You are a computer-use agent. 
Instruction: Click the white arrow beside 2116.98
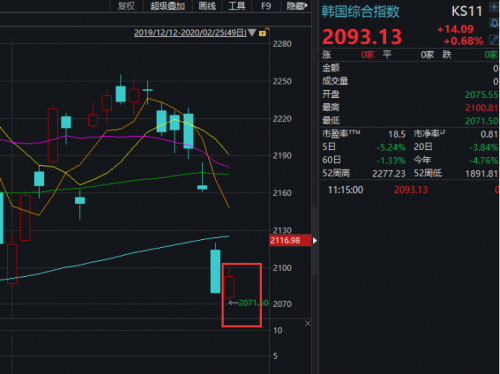[315, 240]
